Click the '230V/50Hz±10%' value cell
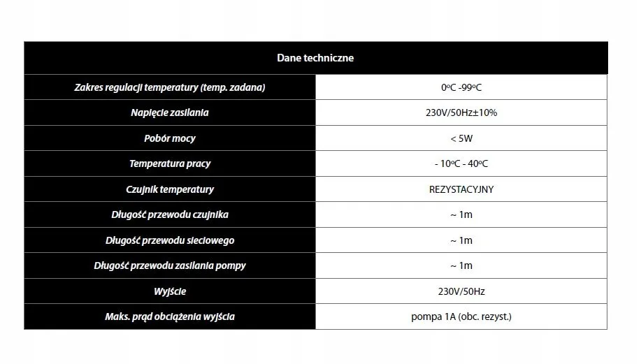 pos(461,112)
